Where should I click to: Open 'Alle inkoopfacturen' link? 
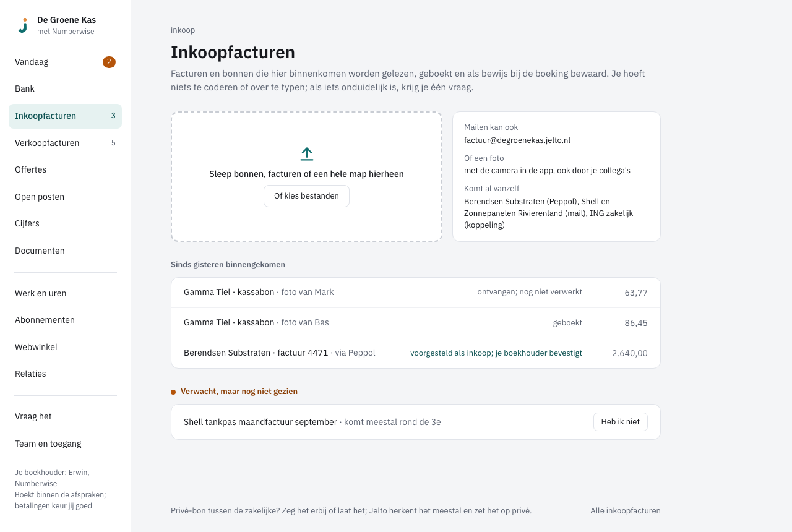coord(626,511)
